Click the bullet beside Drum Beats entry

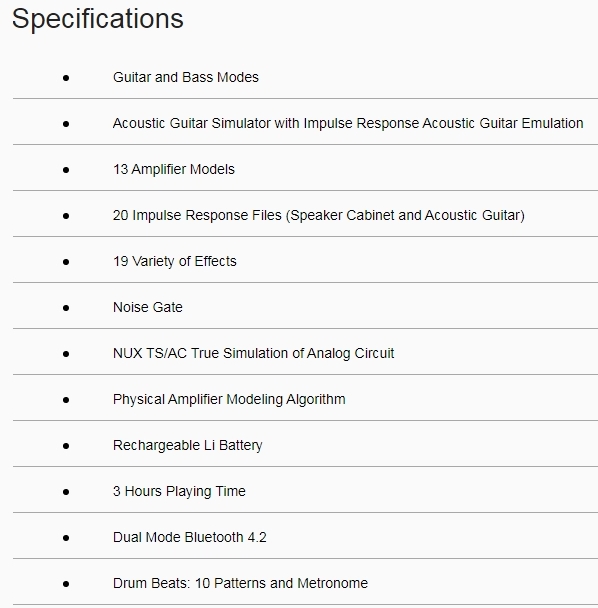[66, 584]
